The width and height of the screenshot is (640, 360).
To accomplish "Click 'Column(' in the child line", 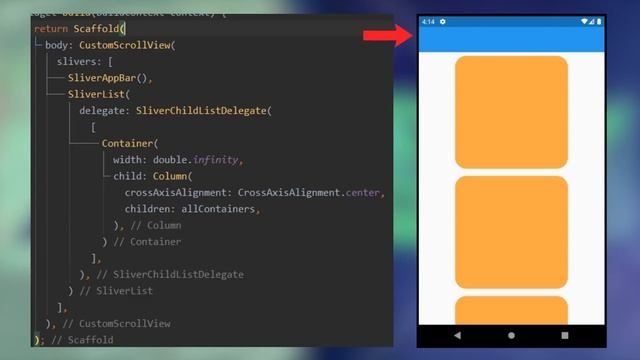I will (172, 176).
